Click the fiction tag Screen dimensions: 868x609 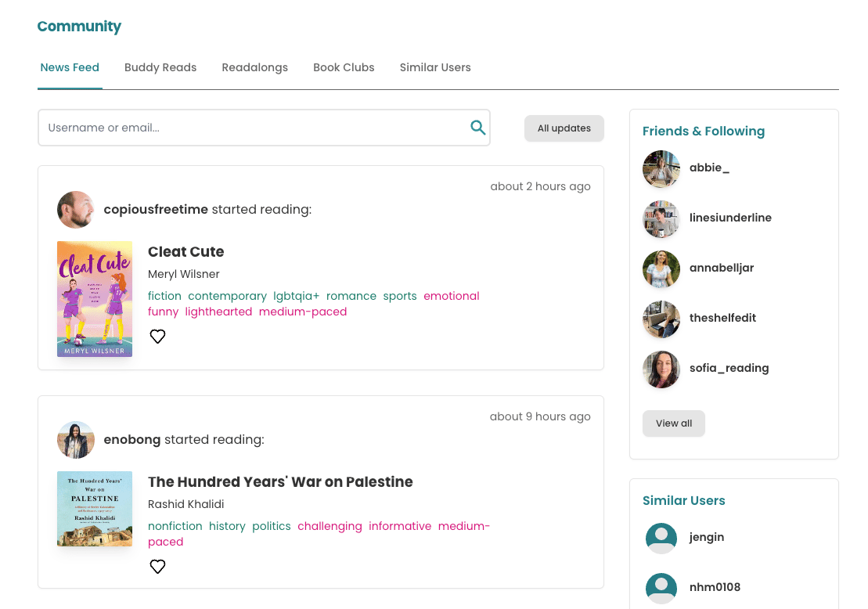pos(164,296)
